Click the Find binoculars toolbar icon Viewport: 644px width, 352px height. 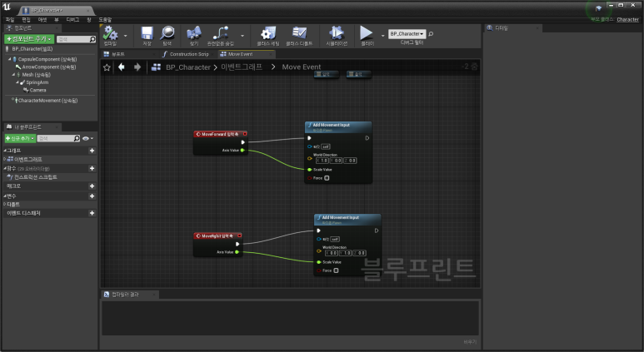pos(194,32)
